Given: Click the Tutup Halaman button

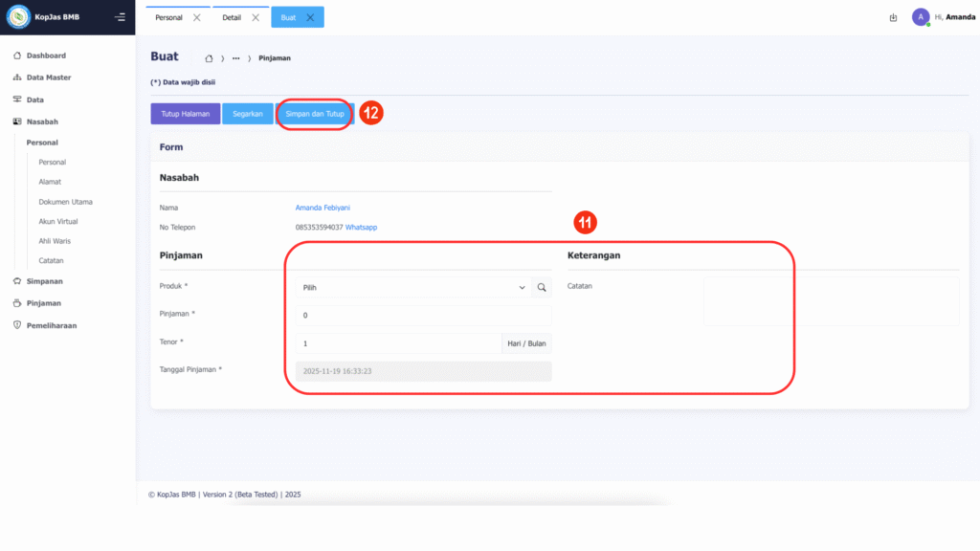Looking at the screenshot, I should point(186,114).
